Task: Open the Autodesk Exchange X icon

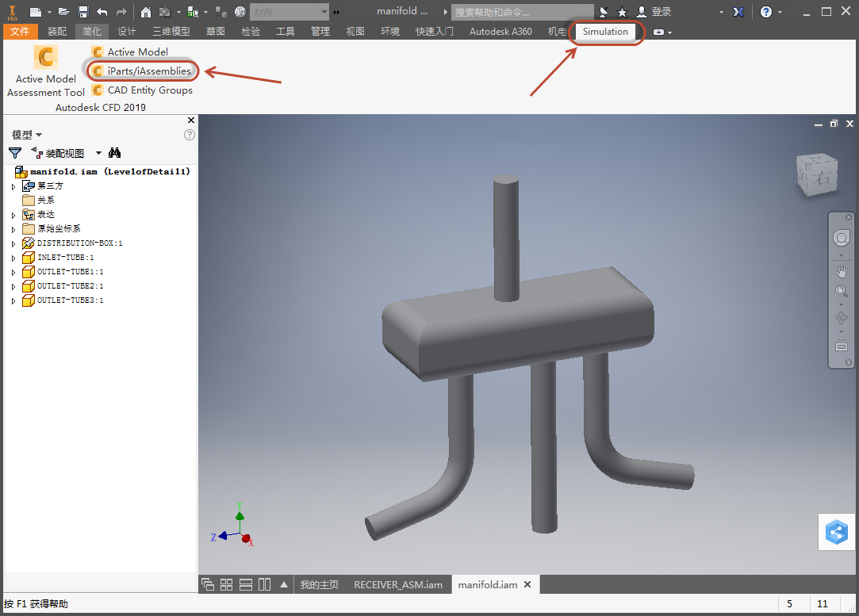Action: (x=738, y=12)
